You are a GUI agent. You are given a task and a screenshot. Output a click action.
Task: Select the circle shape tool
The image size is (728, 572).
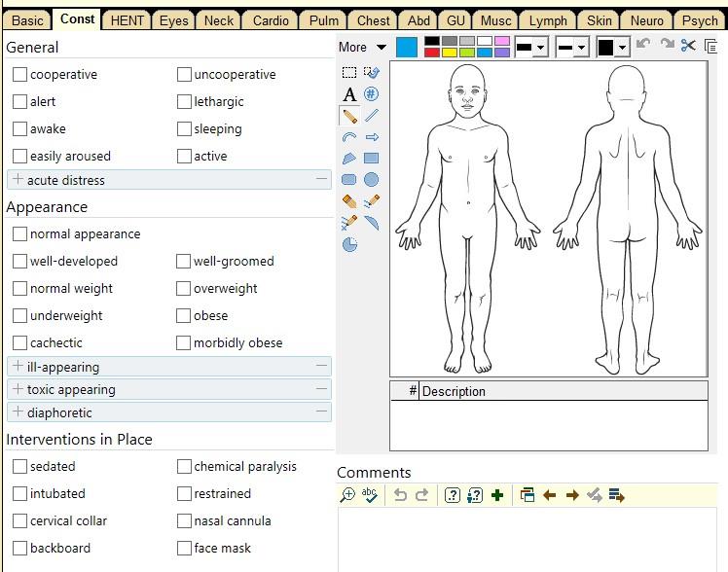click(372, 180)
